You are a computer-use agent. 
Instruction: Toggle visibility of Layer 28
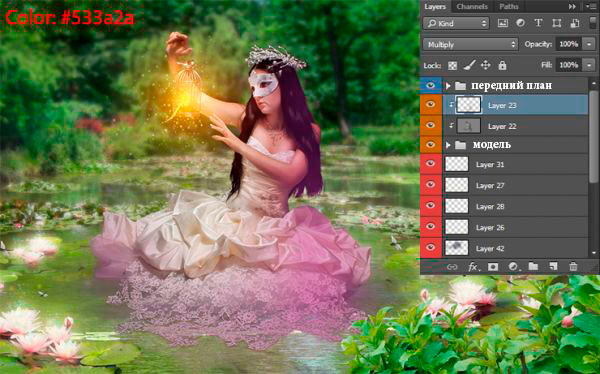(x=430, y=206)
